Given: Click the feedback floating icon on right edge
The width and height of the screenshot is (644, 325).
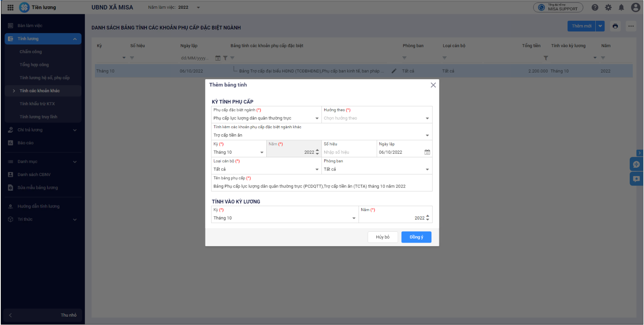Looking at the screenshot, I should 636,179.
